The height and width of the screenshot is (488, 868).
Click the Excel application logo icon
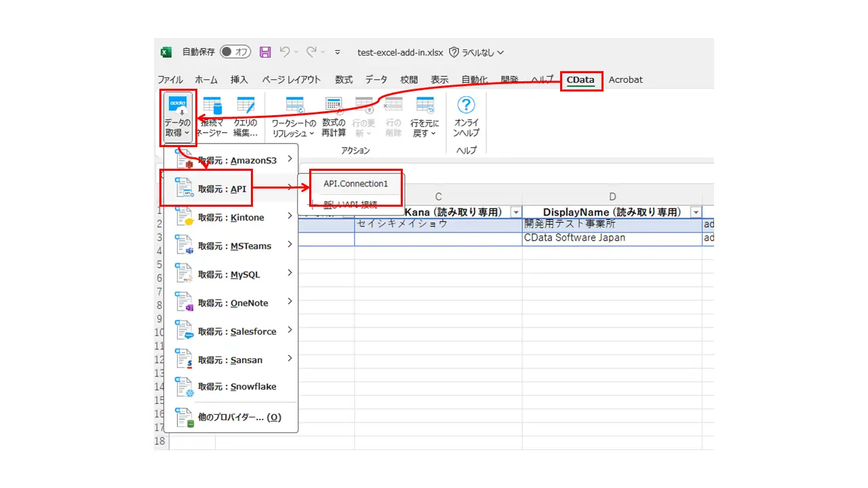click(166, 52)
